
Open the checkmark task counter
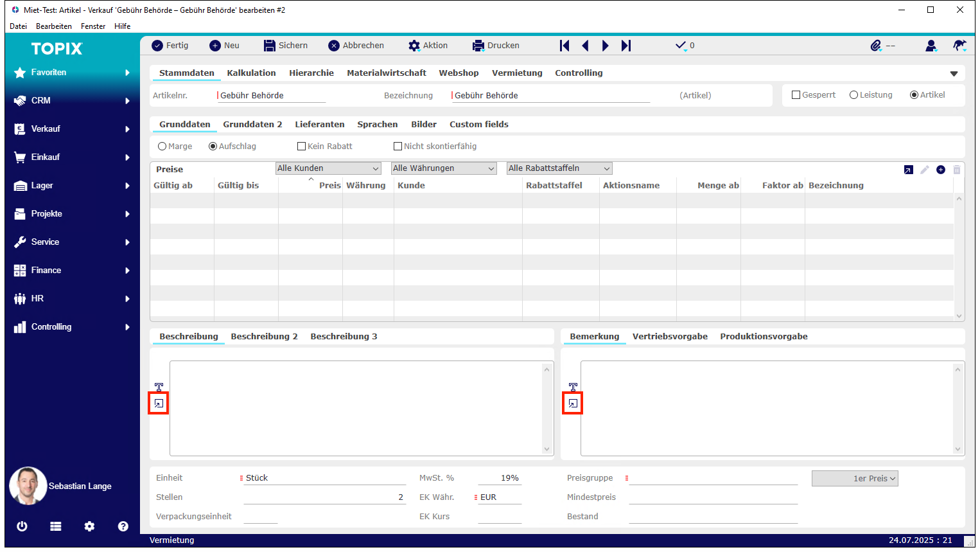pos(685,46)
